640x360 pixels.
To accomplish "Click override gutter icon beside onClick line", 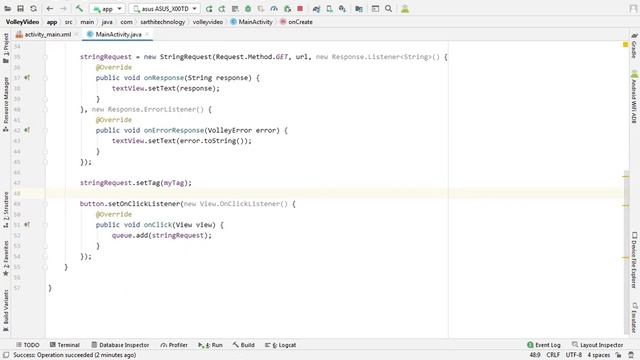I will (27, 224).
